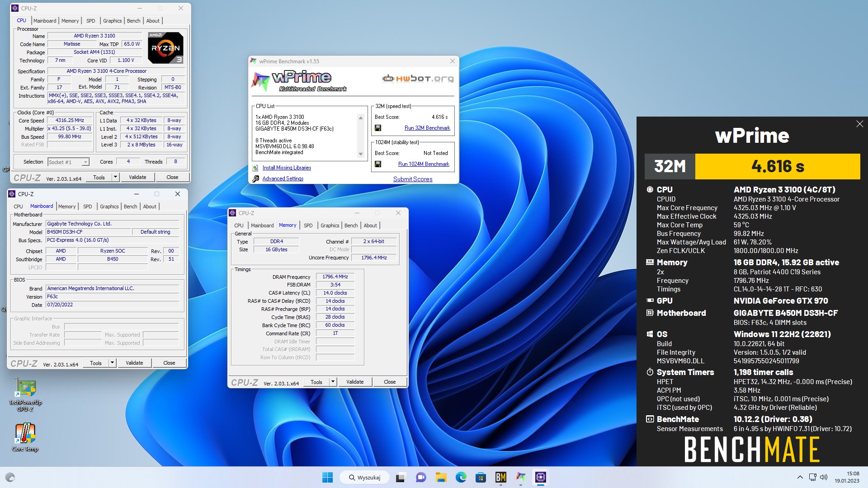Viewport: 868px width, 488px height.
Task: Click Close button in Mainboard CPU-Z window
Action: pyautogui.click(x=169, y=363)
